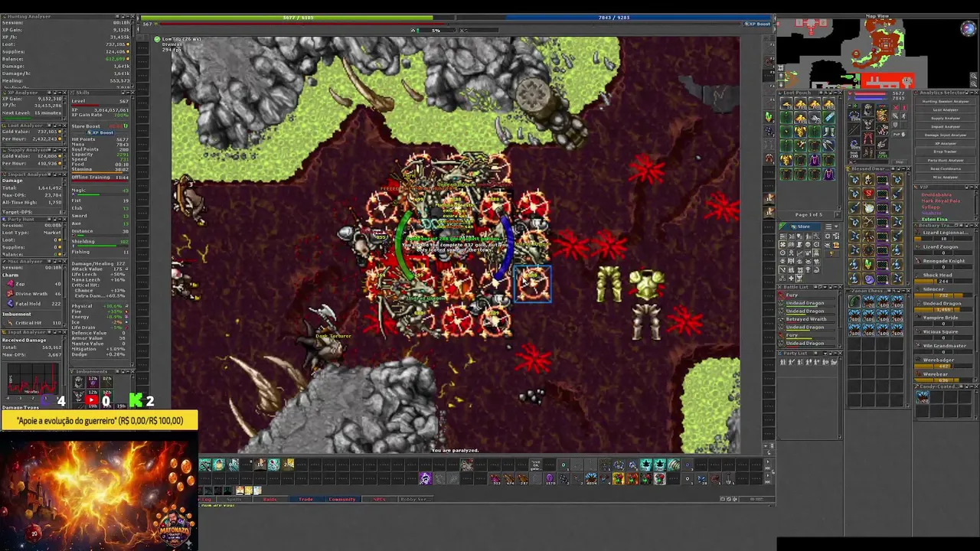
Task: Click the YouTube counter icon in overlay
Action: coord(92,399)
